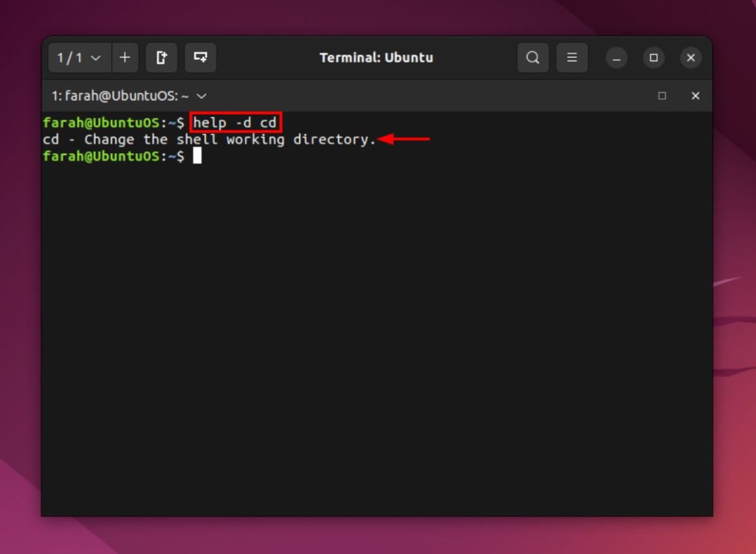Click the Terminal: Ubuntu title text

[376, 57]
